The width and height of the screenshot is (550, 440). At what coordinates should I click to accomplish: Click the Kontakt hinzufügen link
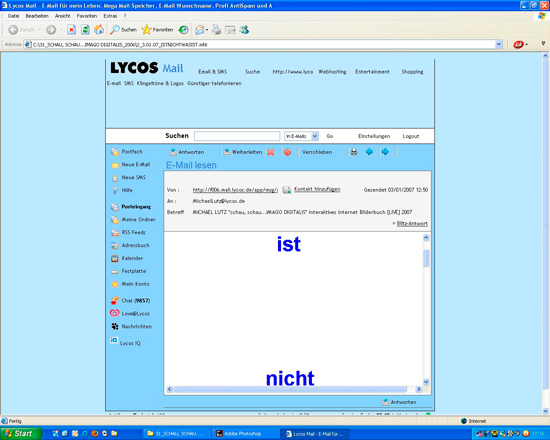[x=317, y=189]
